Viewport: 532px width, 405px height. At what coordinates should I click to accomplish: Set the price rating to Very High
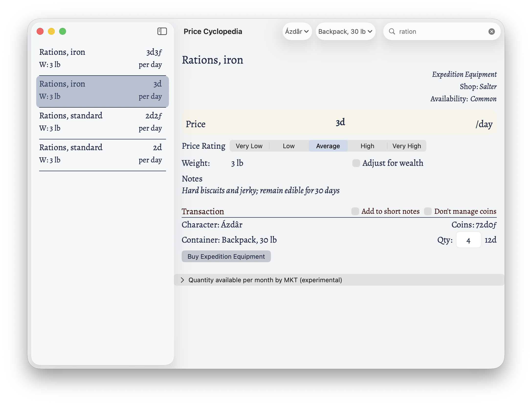[407, 146]
